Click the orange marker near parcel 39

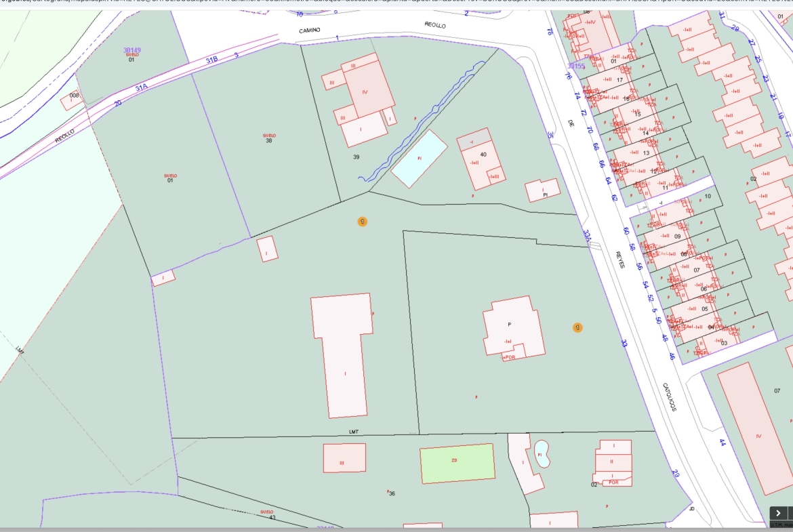362,222
